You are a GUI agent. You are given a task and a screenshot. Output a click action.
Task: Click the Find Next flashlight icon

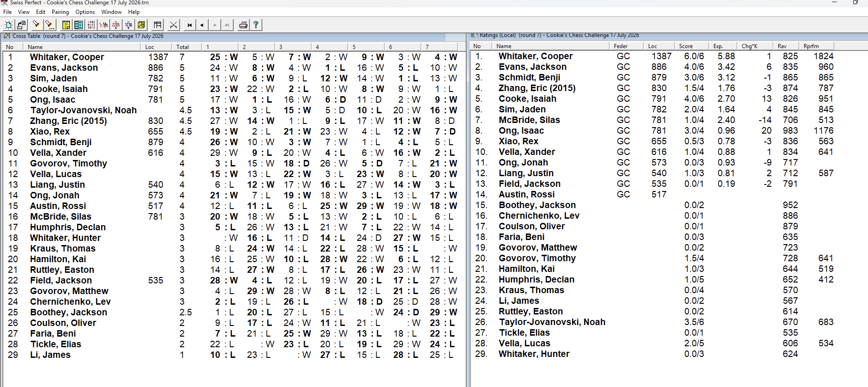[50, 25]
